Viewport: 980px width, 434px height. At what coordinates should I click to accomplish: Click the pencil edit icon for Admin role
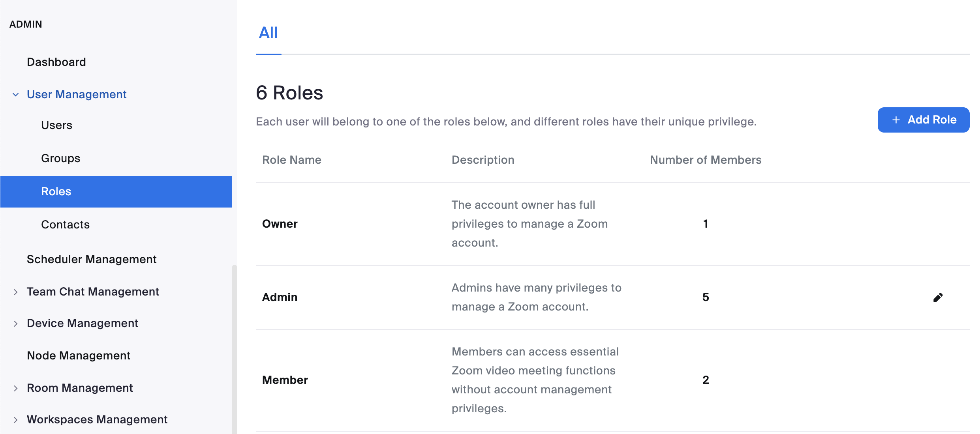coord(938,297)
